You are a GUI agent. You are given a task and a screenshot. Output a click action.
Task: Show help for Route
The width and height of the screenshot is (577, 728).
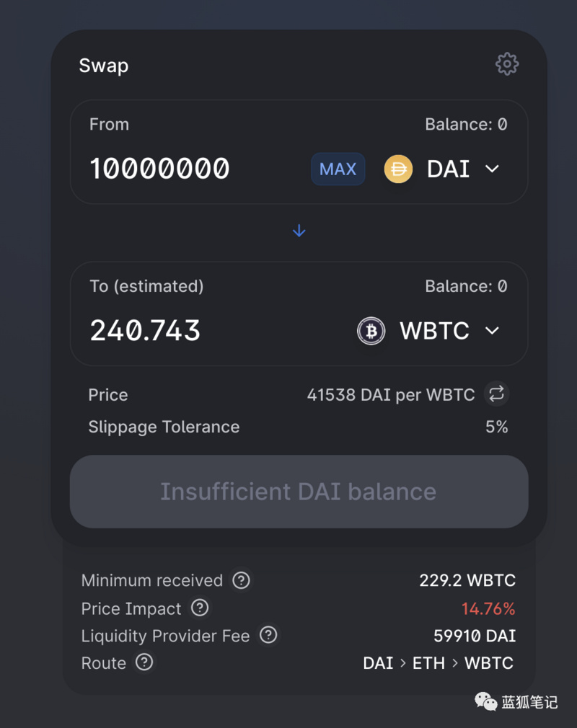click(144, 662)
